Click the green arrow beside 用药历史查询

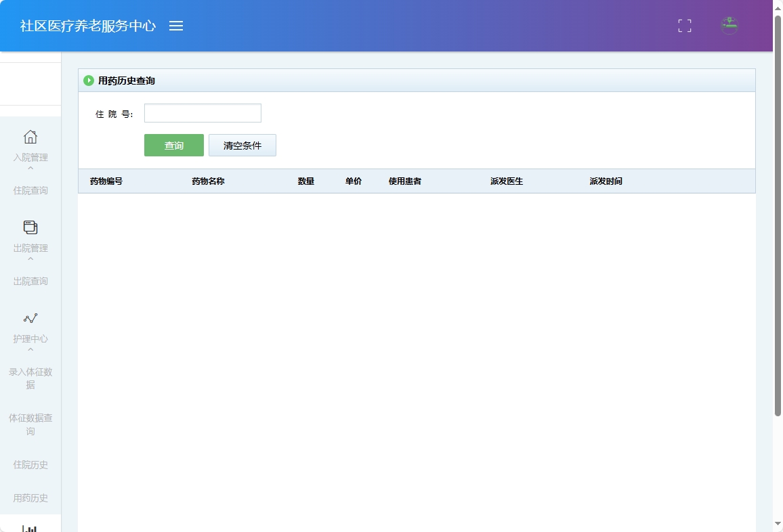[89, 80]
